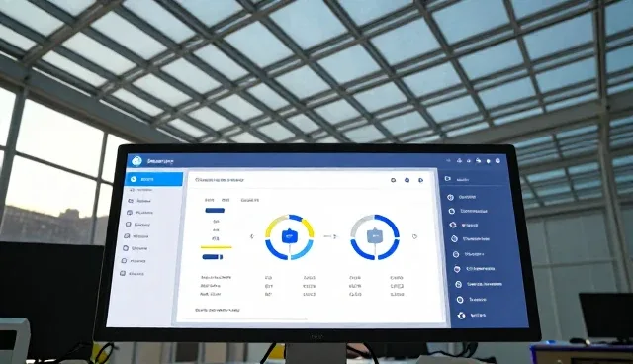Click the gray-blue badge inside the blue-gray donut
The width and height of the screenshot is (633, 364).
pos(375,236)
